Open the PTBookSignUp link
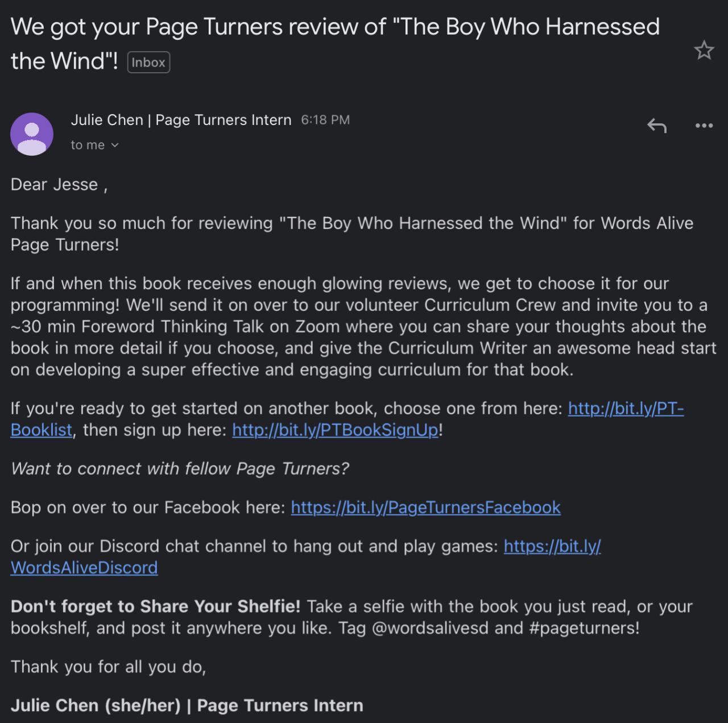The width and height of the screenshot is (728, 723). click(x=336, y=430)
